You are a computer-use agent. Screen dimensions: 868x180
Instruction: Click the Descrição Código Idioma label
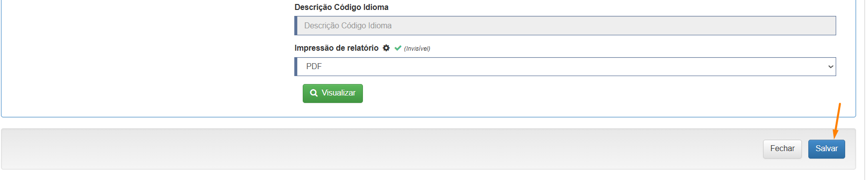(x=342, y=7)
